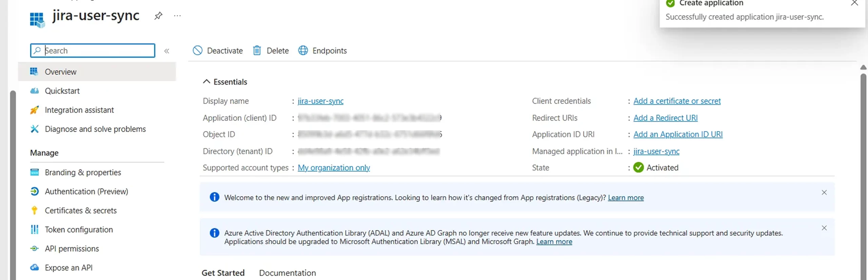Click the Branding & properties icon
The image size is (868, 280).
click(34, 172)
